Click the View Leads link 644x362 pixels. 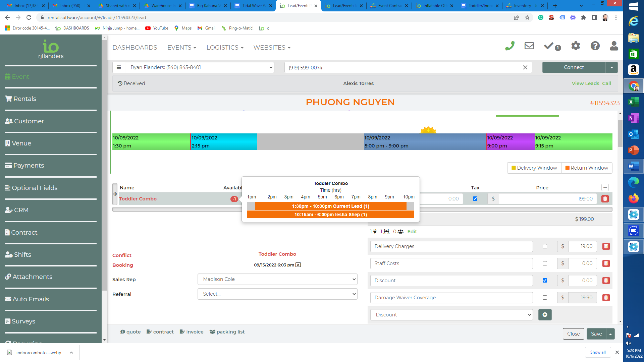(585, 83)
